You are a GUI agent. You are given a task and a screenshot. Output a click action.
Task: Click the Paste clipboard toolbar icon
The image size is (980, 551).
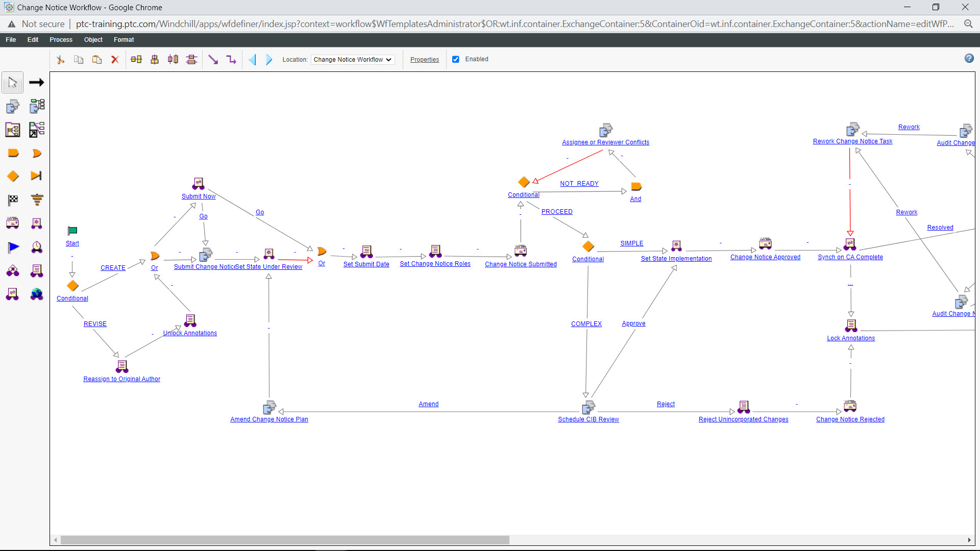click(96, 60)
